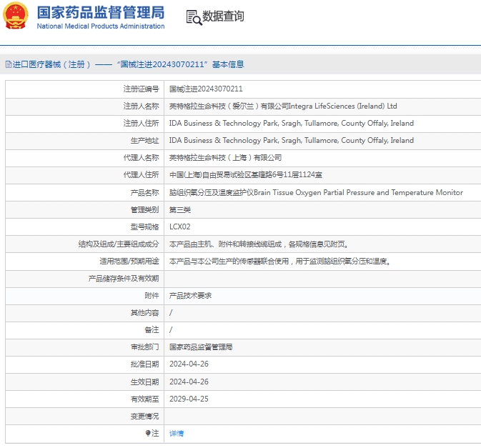Click the national emblem logo
Viewport: 481px width, 448px height.
point(15,16)
